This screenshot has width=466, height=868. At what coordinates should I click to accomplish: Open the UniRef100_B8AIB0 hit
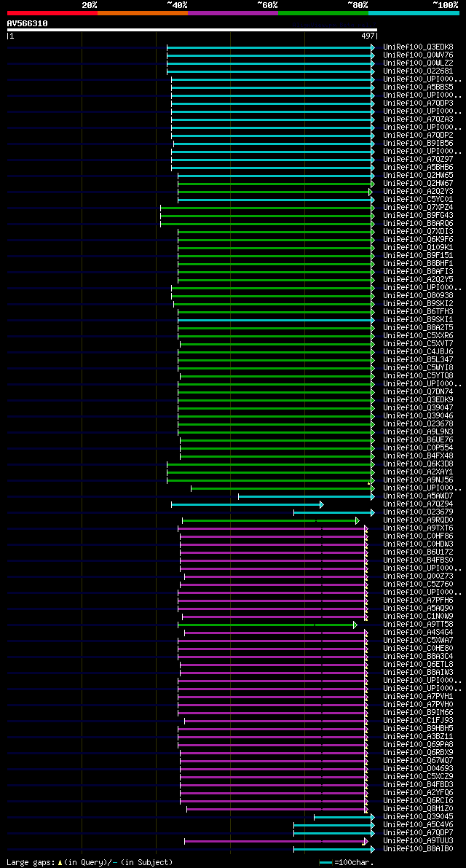(418, 849)
